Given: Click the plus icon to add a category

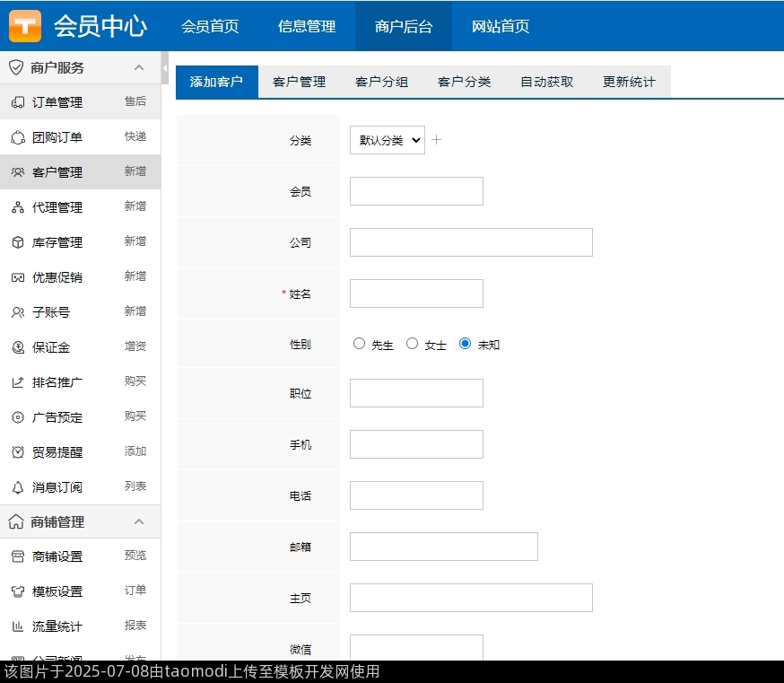Looking at the screenshot, I should pyautogui.click(x=437, y=140).
